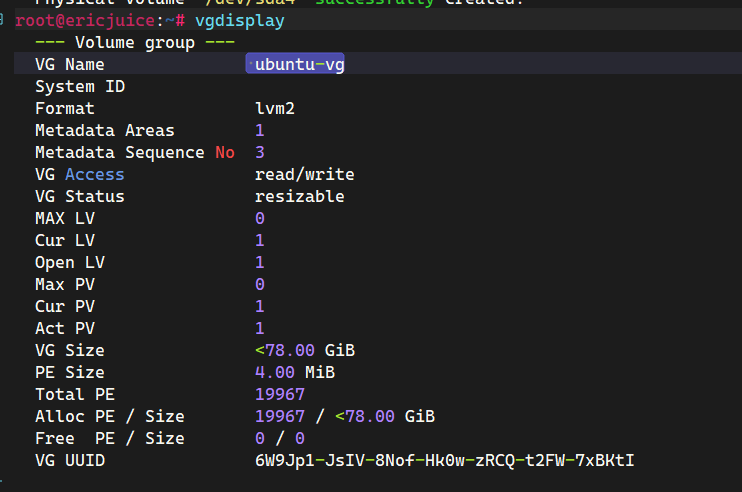Select the Alloc PE / Size label
The image size is (742, 492).
click(109, 416)
